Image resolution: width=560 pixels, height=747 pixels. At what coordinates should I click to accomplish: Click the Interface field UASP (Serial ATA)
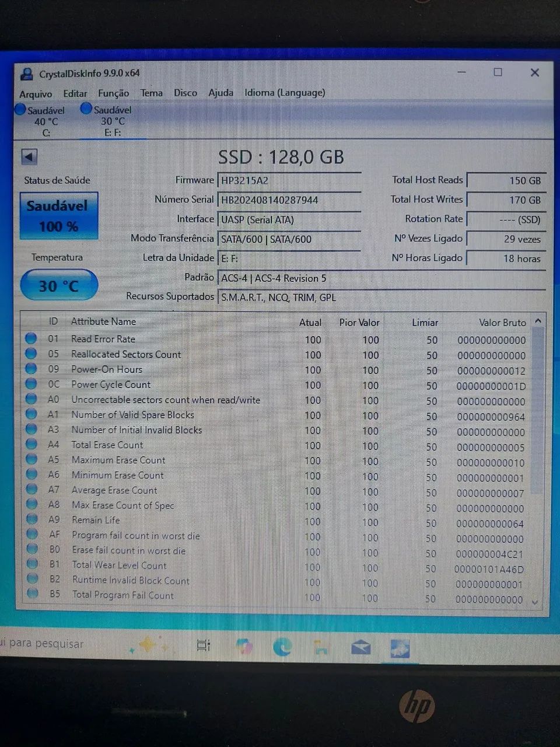click(x=289, y=219)
